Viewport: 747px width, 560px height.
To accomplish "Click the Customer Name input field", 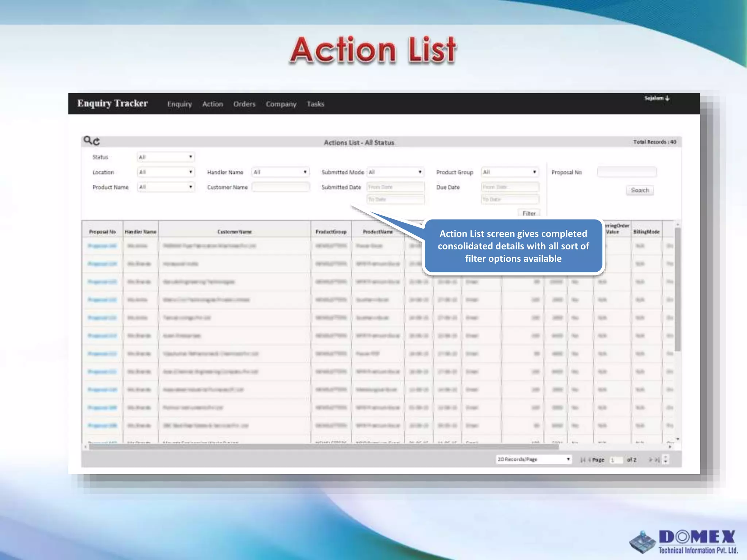I will click(x=280, y=187).
